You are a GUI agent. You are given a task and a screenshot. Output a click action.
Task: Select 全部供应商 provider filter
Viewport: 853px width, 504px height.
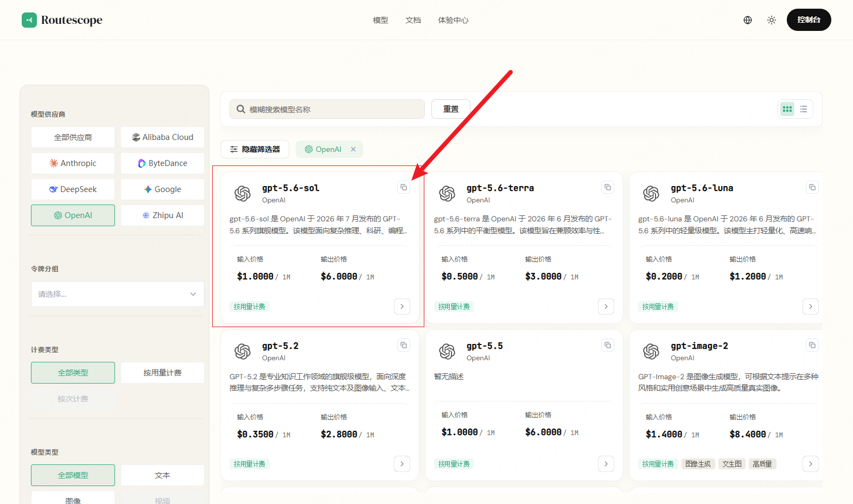tap(73, 137)
